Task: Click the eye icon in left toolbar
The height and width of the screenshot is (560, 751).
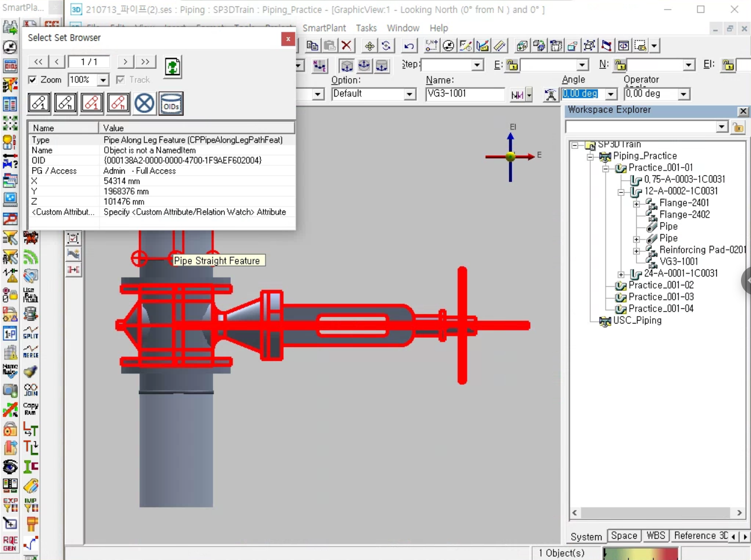Action: point(10,467)
